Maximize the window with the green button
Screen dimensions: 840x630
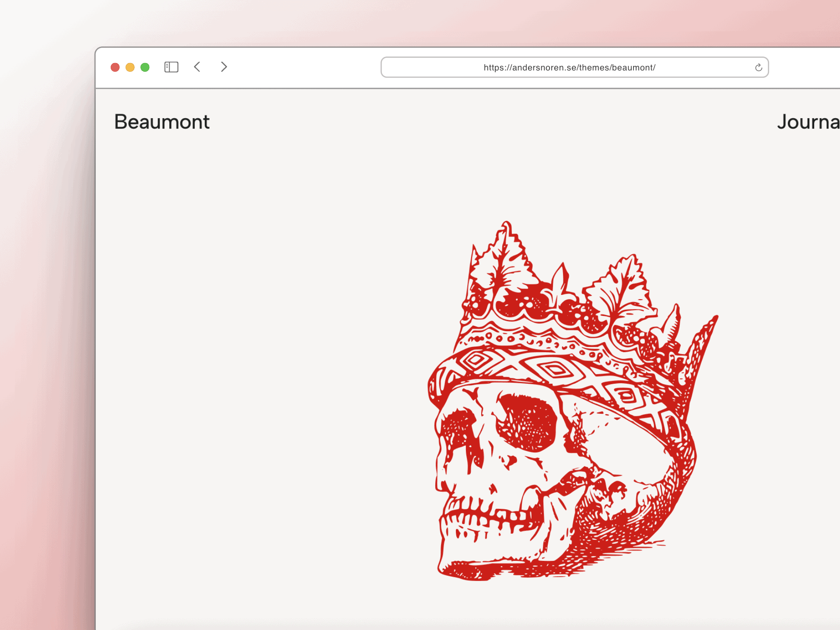tap(145, 67)
